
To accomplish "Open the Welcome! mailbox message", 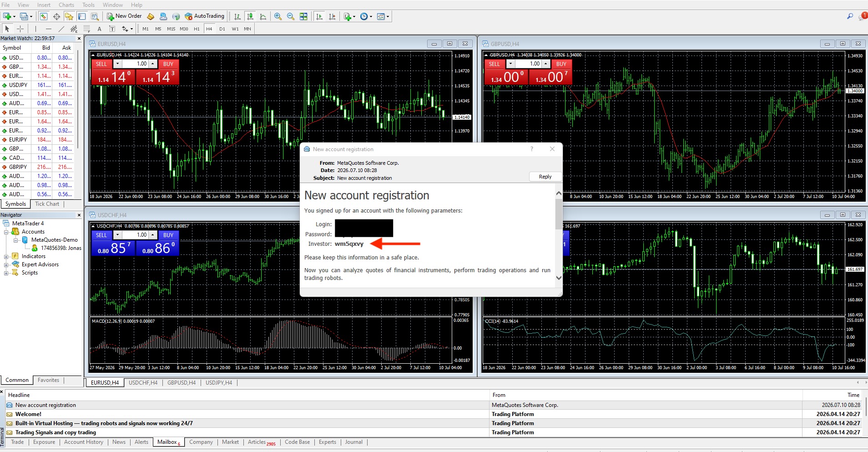I will [28, 414].
